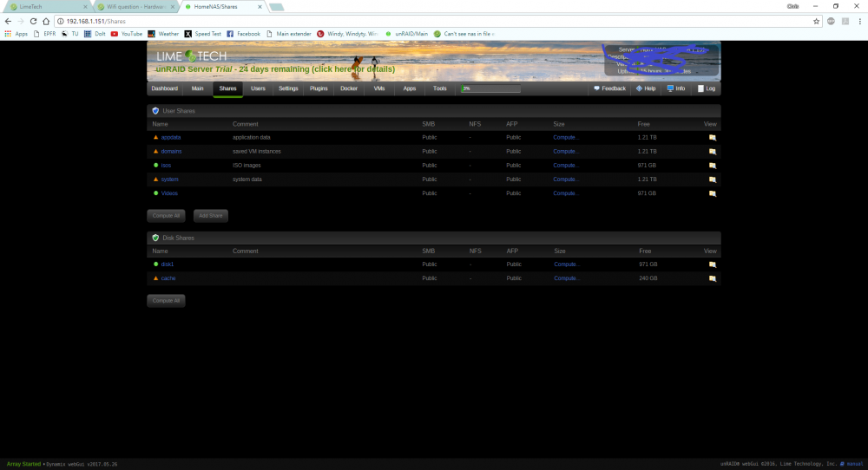
Task: Click the orange warning triangle beside domains
Action: click(x=155, y=151)
